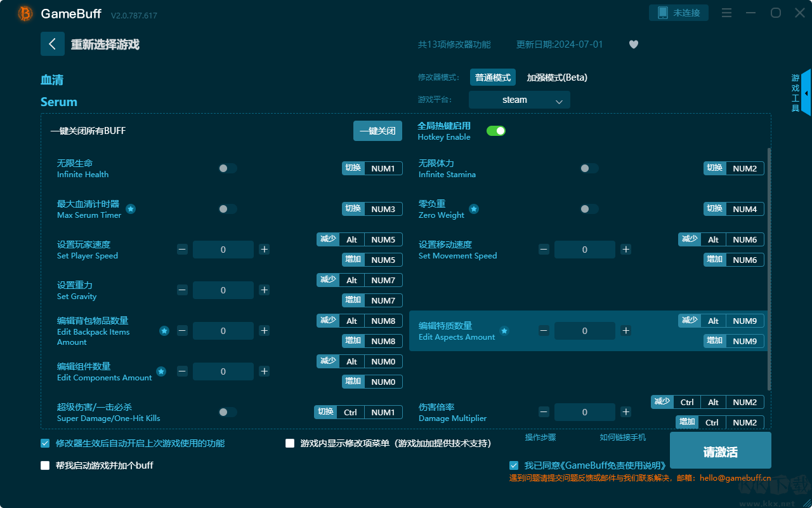
Task: Click the Set Gravity value field
Action: coord(223,290)
